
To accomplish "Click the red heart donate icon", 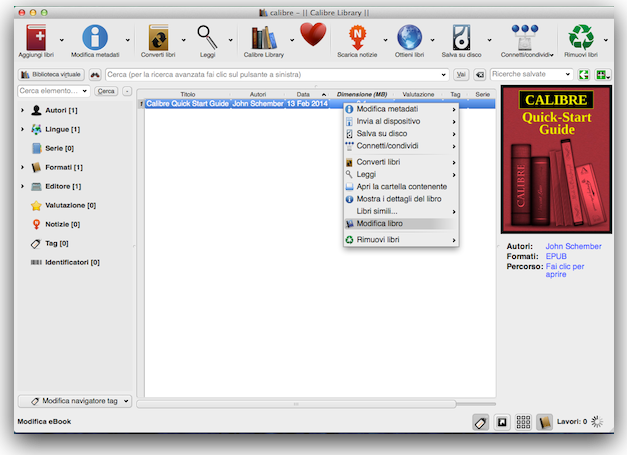I will coord(313,35).
